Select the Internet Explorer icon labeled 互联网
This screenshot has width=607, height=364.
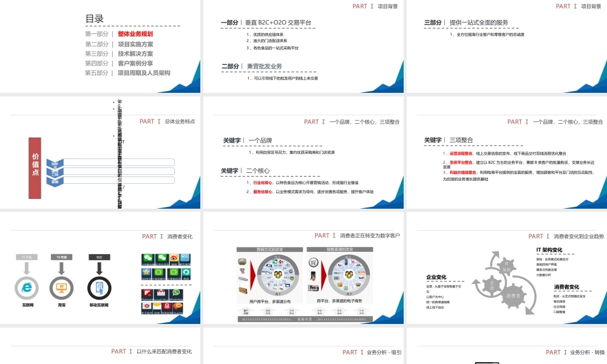point(26,288)
